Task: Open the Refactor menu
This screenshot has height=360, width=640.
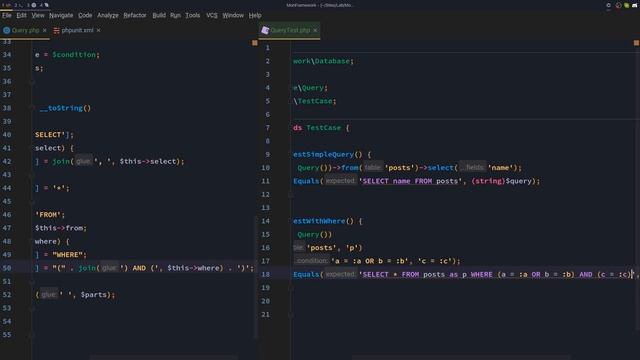Action: pos(135,16)
